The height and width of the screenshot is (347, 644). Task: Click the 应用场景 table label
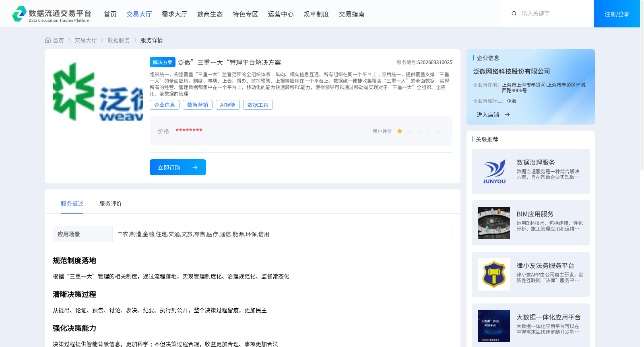pos(69,234)
